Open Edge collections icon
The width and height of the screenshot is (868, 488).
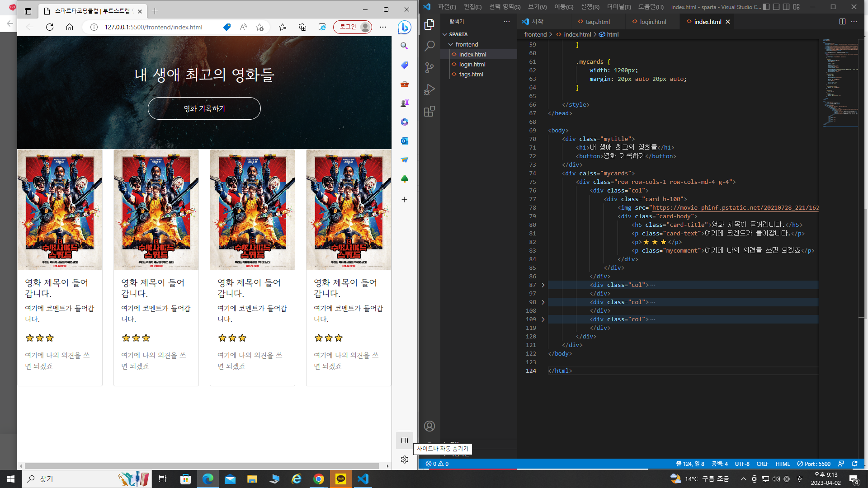tap(302, 27)
